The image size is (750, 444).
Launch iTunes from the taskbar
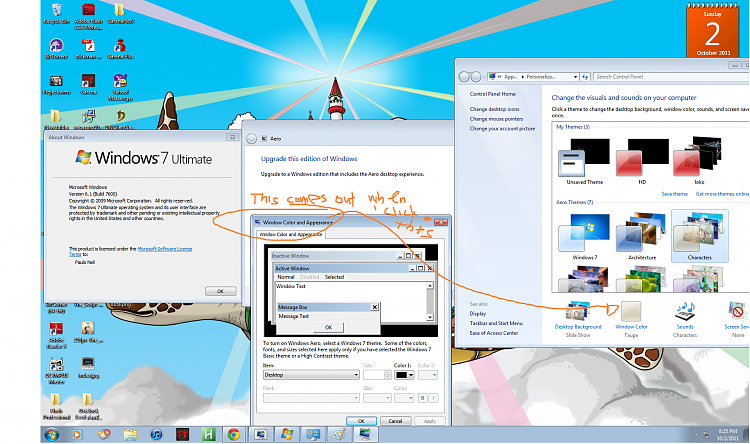pos(156,434)
